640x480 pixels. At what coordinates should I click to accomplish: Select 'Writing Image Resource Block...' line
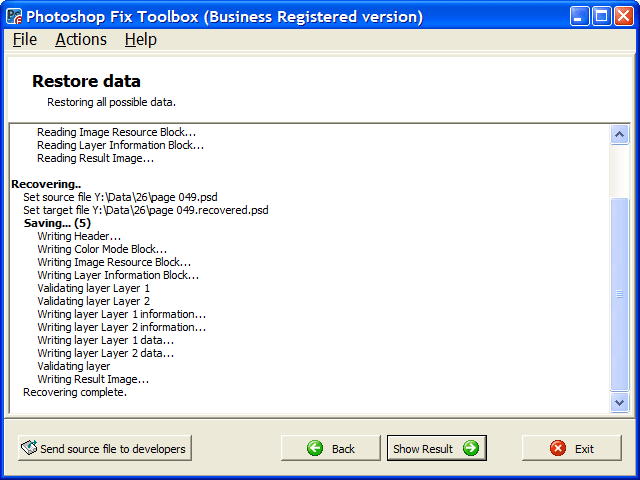[x=114, y=262]
